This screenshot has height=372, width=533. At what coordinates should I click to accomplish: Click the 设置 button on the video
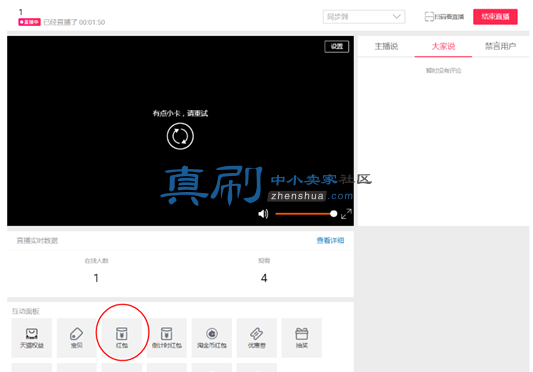click(x=337, y=47)
